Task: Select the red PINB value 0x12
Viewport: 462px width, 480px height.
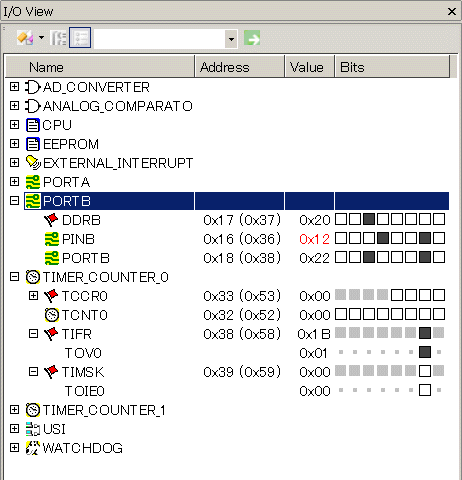Action: click(314, 239)
